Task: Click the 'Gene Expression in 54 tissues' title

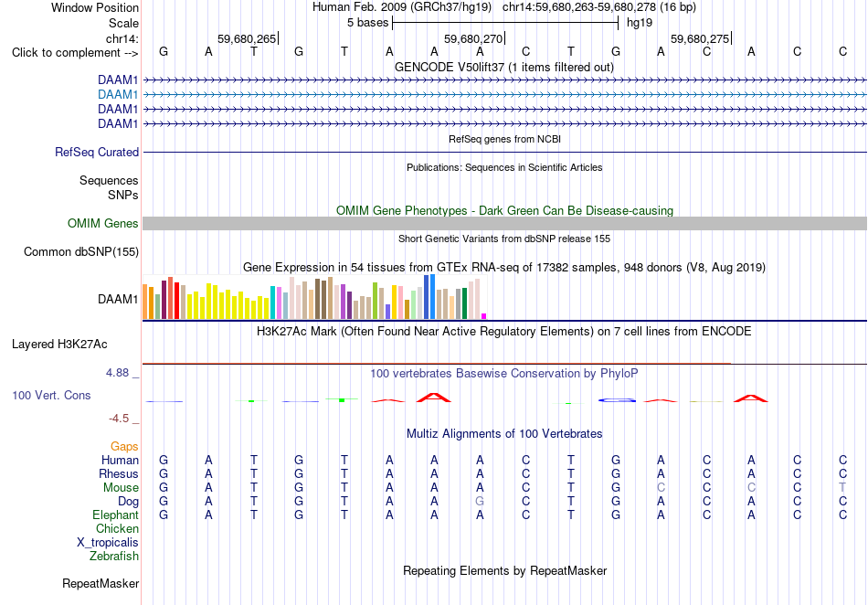Action: pyautogui.click(x=504, y=268)
